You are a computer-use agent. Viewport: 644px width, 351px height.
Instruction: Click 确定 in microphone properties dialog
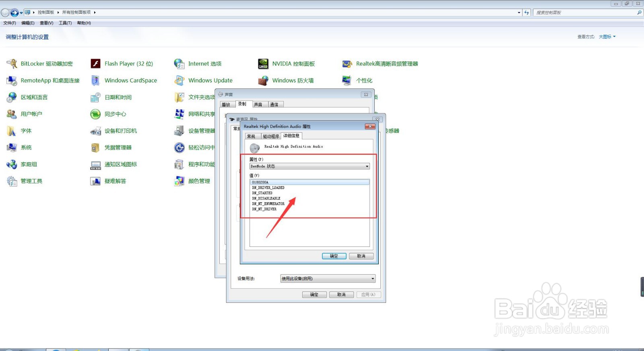(314, 295)
